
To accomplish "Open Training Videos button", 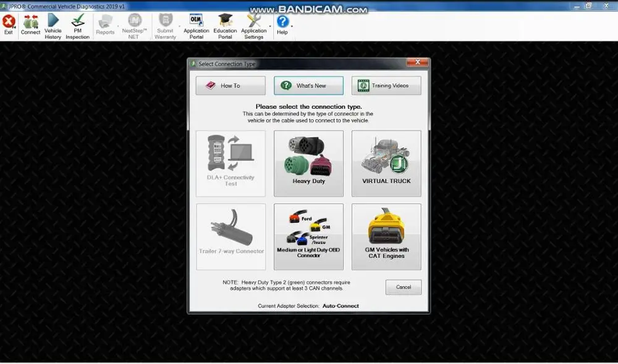I will 386,85.
